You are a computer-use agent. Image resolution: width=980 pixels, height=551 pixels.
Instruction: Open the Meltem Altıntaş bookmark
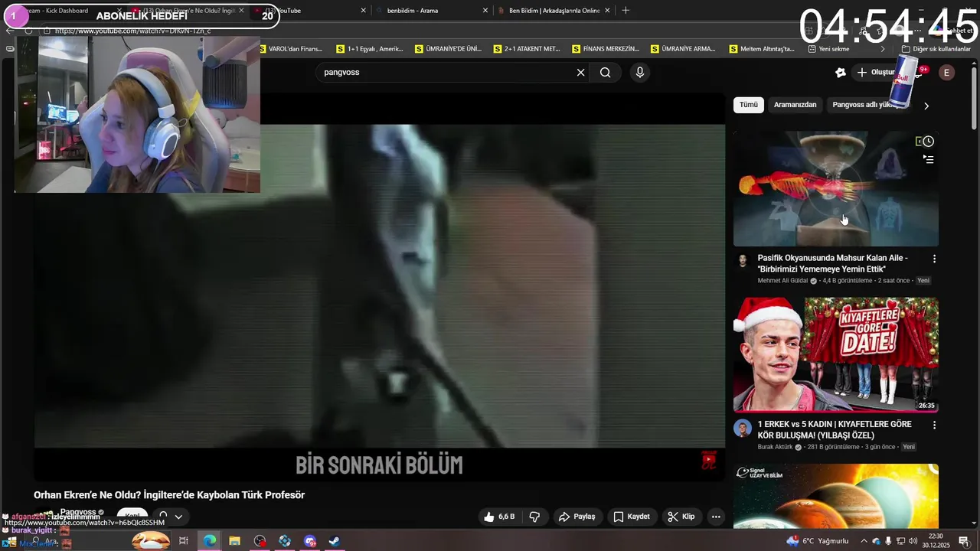763,49
